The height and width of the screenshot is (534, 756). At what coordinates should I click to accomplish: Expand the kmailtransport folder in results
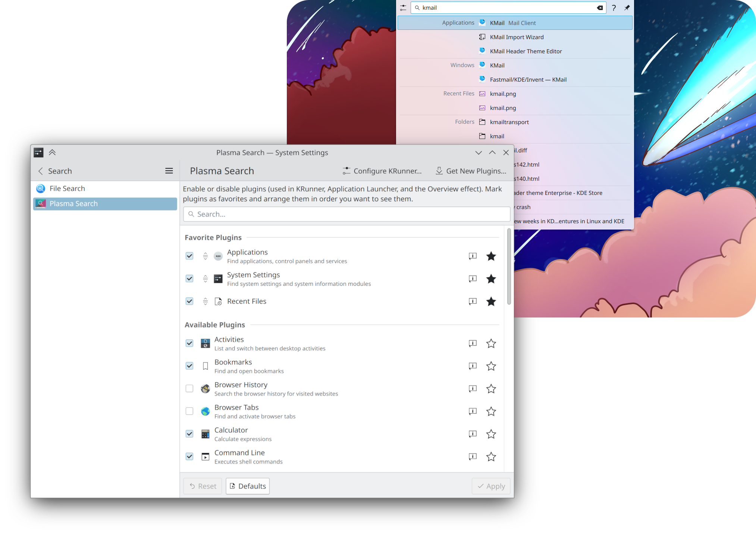508,121
